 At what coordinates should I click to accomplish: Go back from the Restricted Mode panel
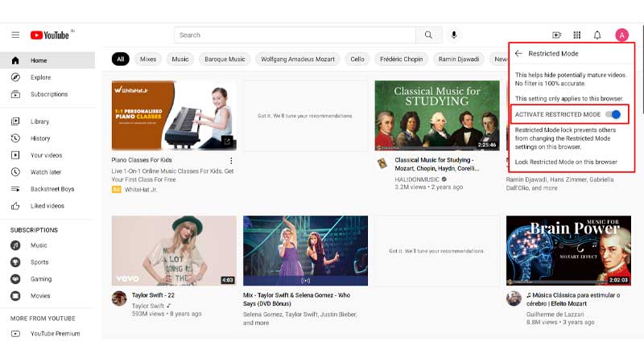click(518, 53)
